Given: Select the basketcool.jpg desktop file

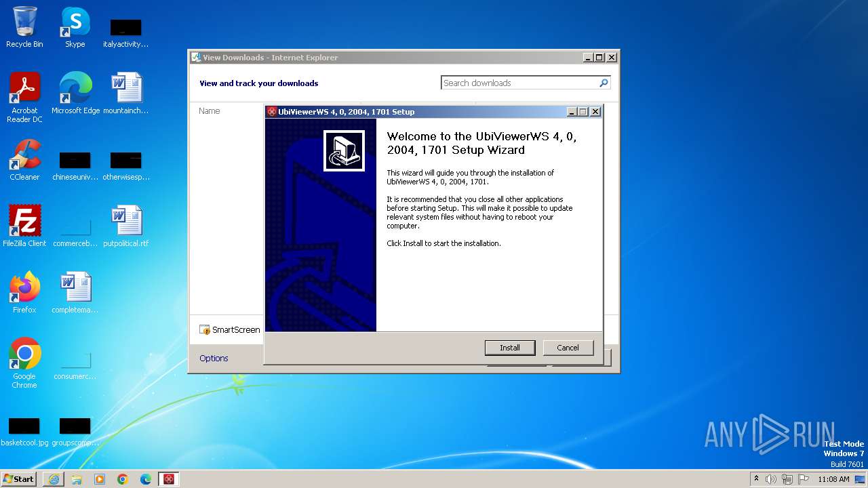Looking at the screenshot, I should coord(24,432).
